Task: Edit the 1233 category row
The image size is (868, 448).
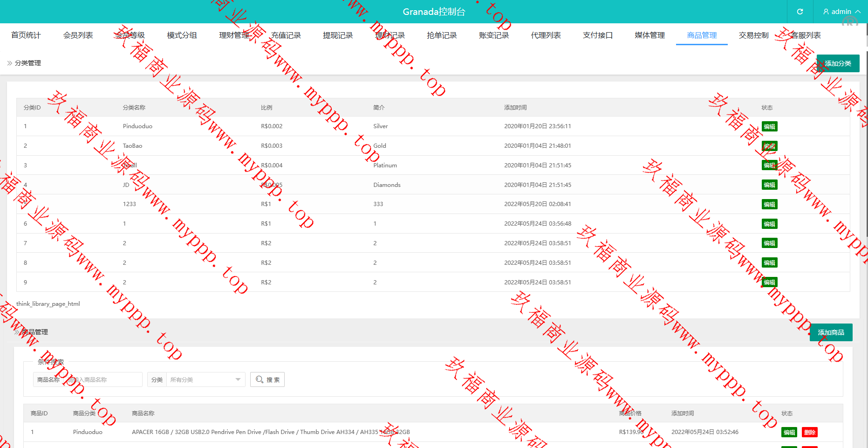Action: [x=769, y=204]
